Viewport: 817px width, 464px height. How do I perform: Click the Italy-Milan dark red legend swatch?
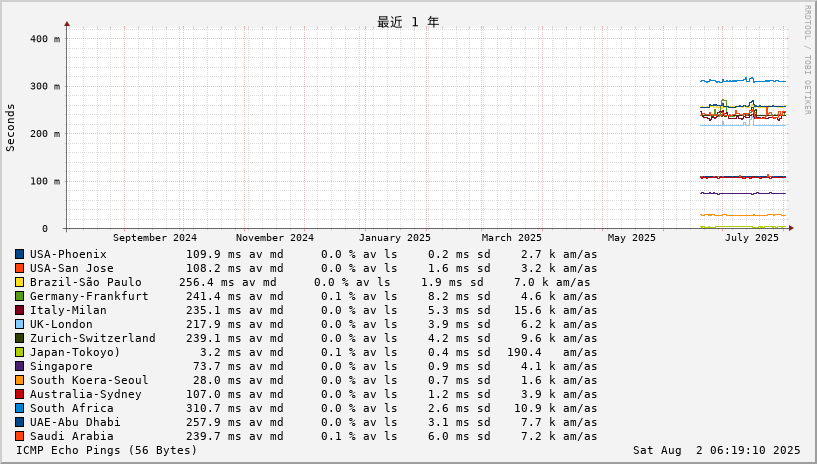[x=19, y=310]
